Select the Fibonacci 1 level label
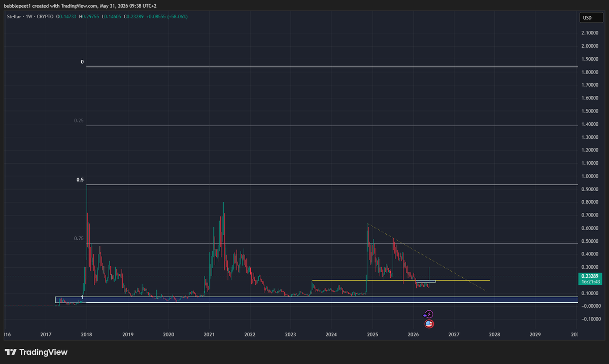This screenshot has height=364, width=609. click(x=83, y=297)
